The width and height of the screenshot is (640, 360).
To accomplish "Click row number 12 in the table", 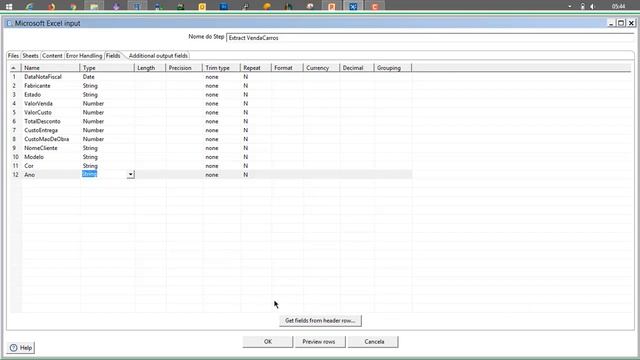I will tap(16, 175).
